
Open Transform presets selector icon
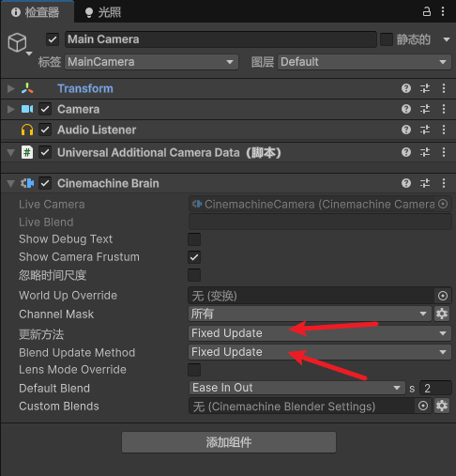pyautogui.click(x=425, y=88)
